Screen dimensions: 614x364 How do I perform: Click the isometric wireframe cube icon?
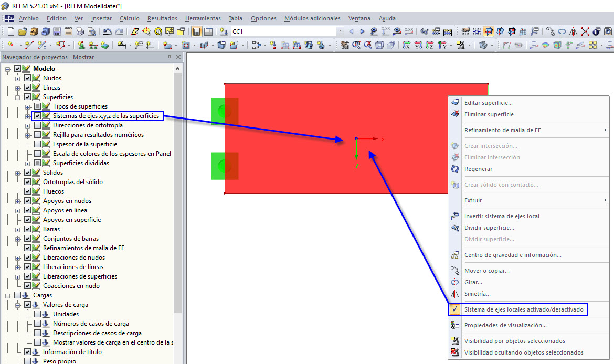[x=379, y=46]
